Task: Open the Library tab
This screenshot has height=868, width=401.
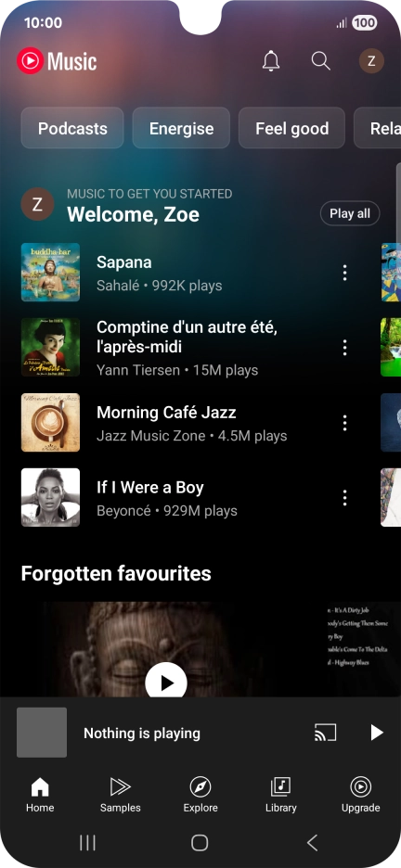Action: click(x=281, y=796)
